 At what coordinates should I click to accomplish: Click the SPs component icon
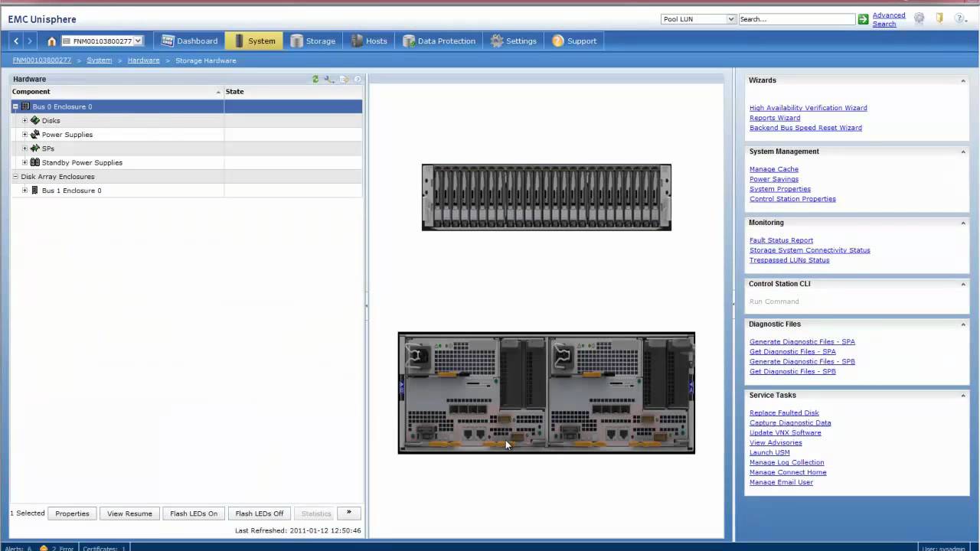tap(35, 148)
